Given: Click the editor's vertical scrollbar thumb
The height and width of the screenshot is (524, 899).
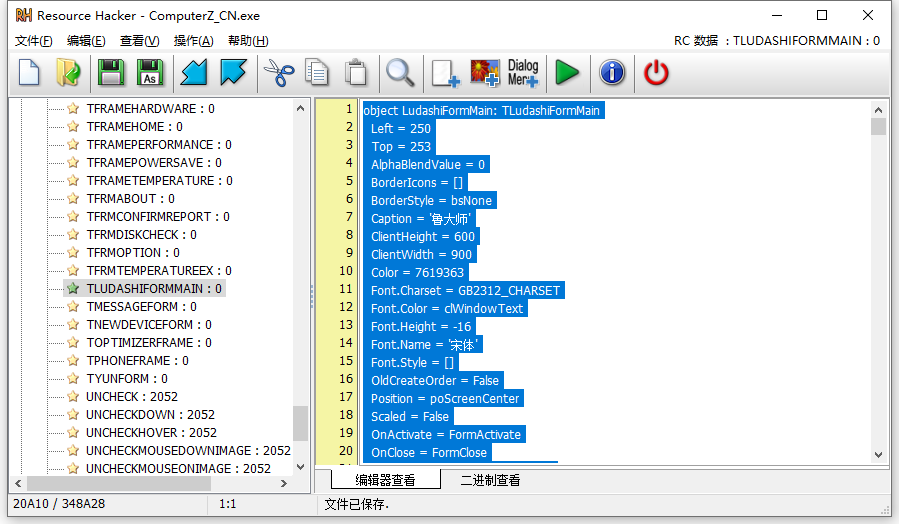Looking at the screenshot, I should (x=878, y=126).
